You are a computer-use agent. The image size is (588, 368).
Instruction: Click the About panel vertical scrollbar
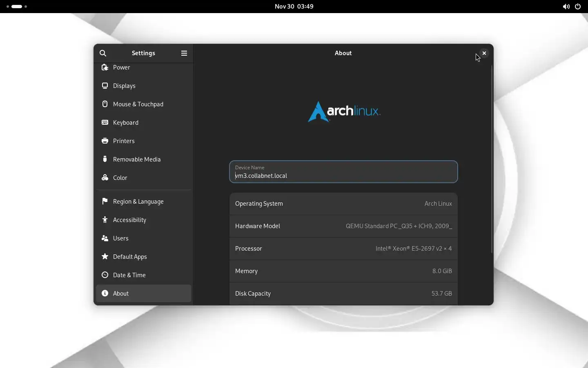tap(492, 159)
